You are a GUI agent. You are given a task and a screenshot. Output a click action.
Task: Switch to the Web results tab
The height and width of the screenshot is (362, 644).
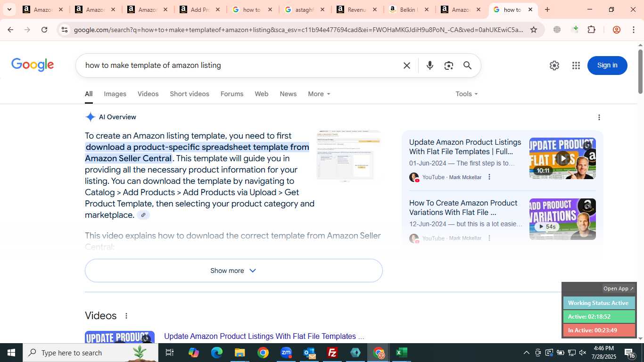tap(262, 94)
